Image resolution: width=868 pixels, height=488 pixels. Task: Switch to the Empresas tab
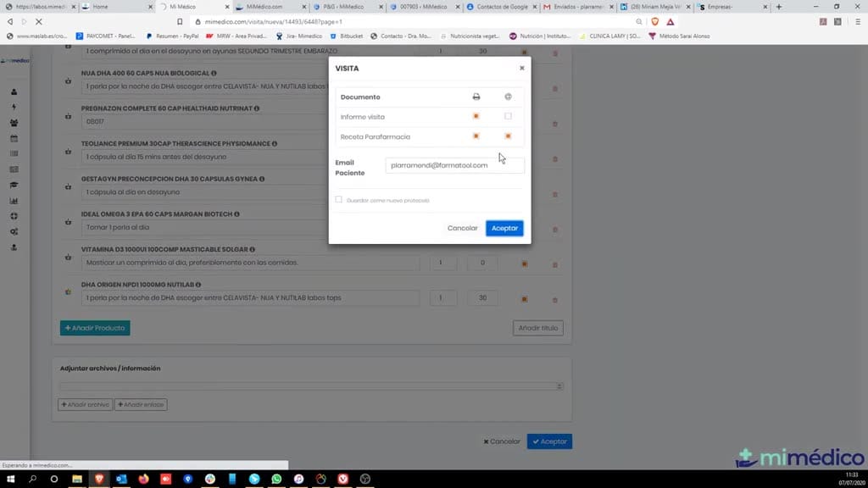[x=732, y=7]
